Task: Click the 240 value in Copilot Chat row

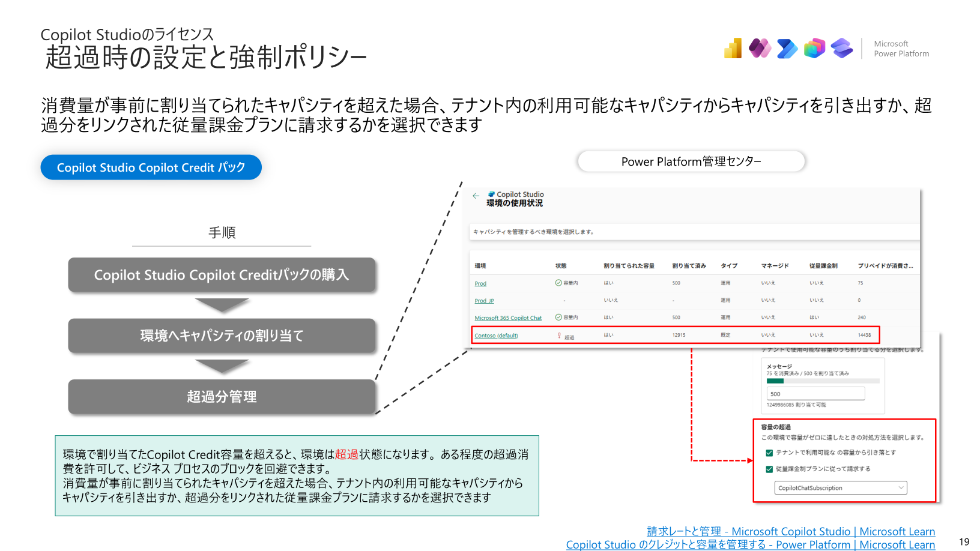Action: pos(862,318)
